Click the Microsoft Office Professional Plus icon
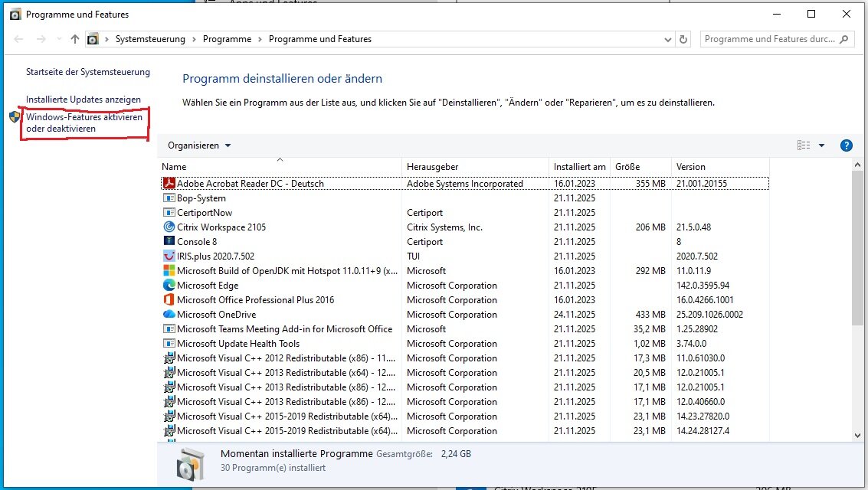 pyautogui.click(x=169, y=300)
